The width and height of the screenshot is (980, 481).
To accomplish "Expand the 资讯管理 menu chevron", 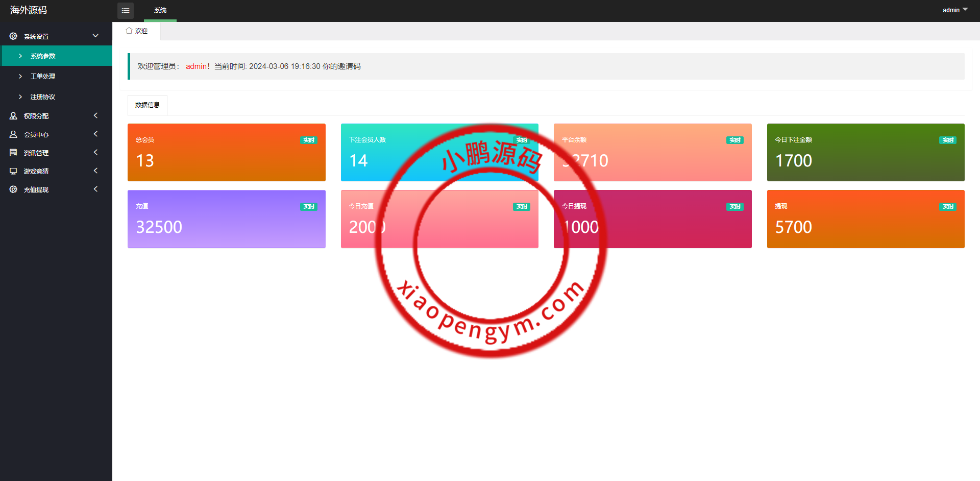I will point(95,152).
